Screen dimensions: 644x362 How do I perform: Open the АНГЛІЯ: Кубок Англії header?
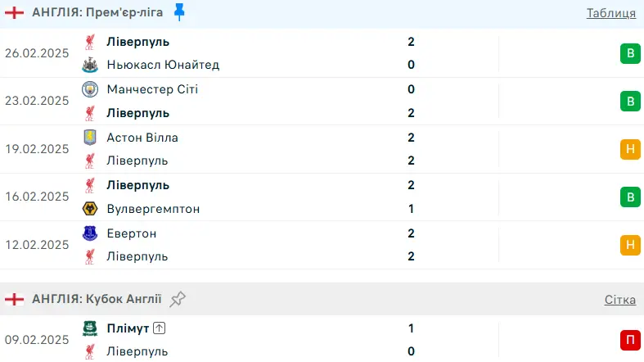(97, 299)
